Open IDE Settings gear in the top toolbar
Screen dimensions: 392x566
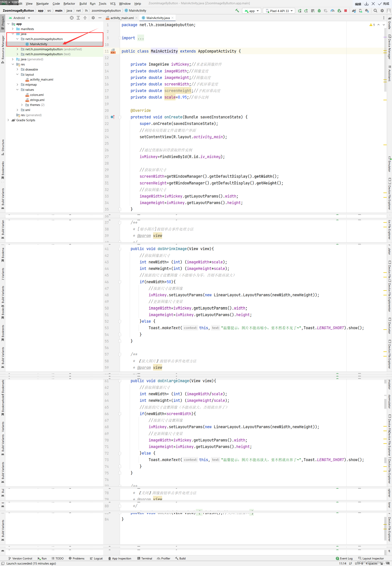pyautogui.click(x=382, y=11)
